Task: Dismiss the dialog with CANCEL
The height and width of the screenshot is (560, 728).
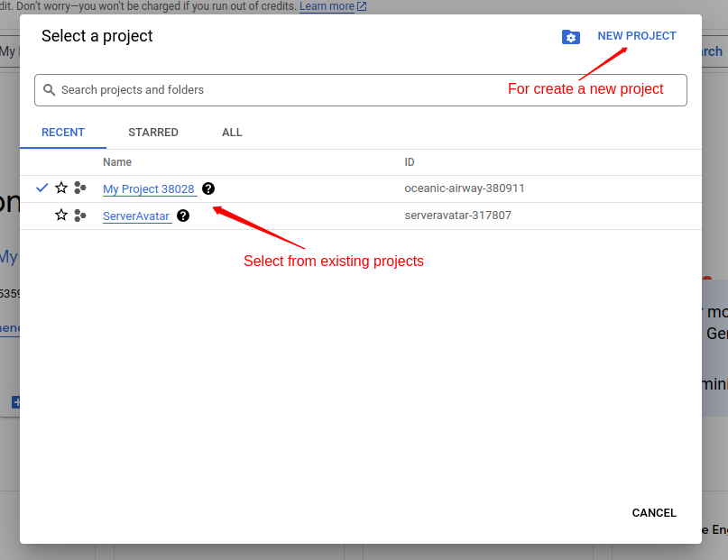Action: (653, 512)
